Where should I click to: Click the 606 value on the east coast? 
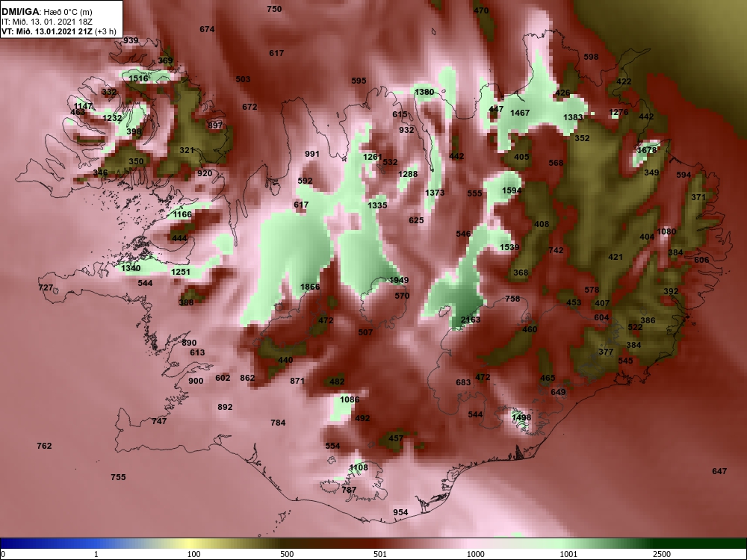tap(701, 260)
